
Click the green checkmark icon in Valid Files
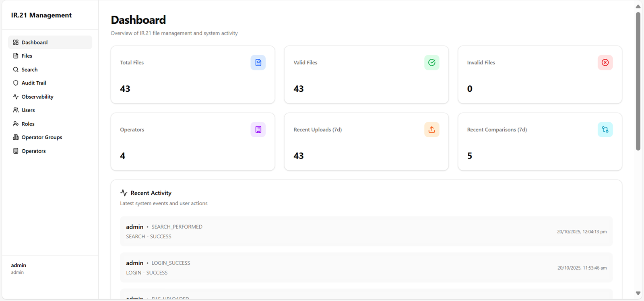pyautogui.click(x=431, y=63)
